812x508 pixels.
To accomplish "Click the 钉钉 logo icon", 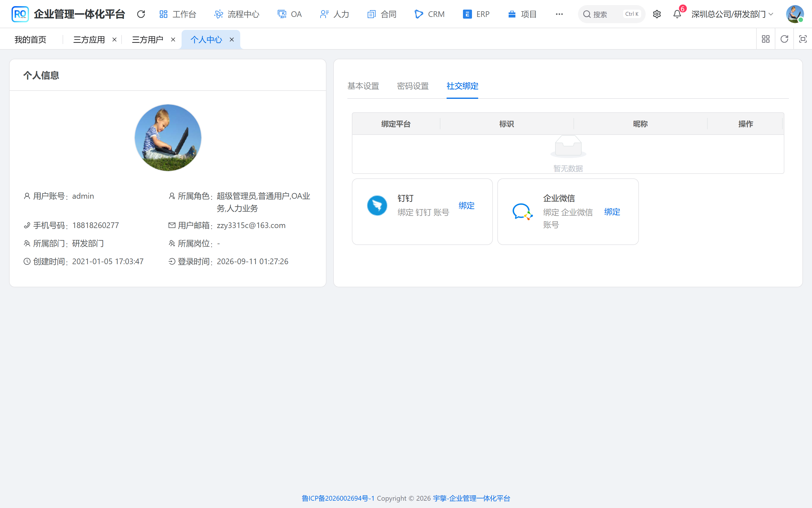I will click(x=377, y=205).
